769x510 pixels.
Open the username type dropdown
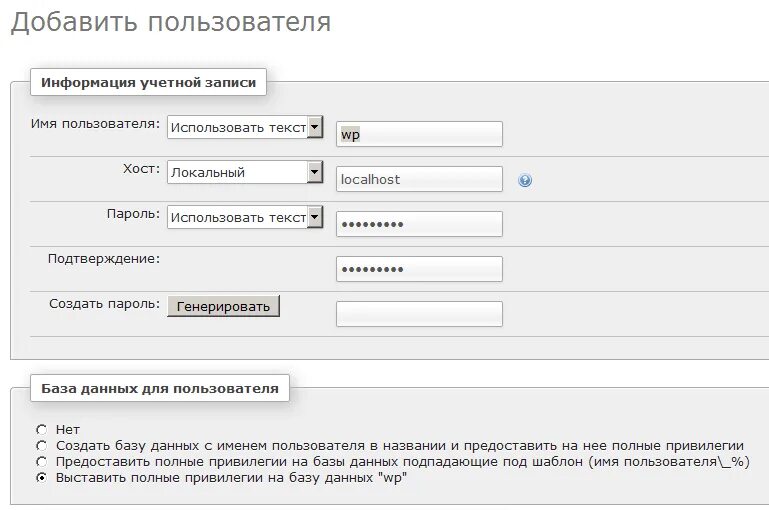click(x=245, y=127)
